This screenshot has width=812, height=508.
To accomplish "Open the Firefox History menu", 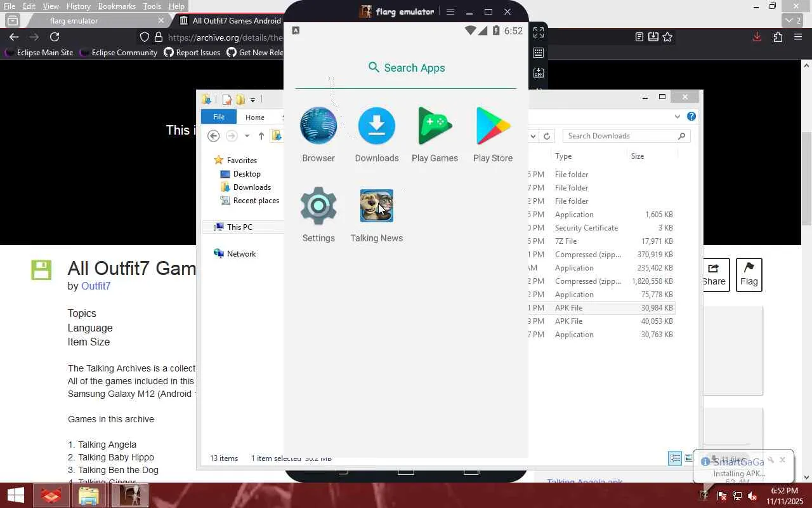I will pos(78,6).
